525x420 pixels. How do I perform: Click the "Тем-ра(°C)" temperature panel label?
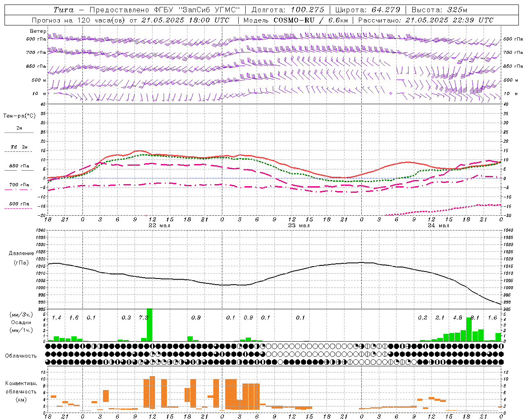19,116
